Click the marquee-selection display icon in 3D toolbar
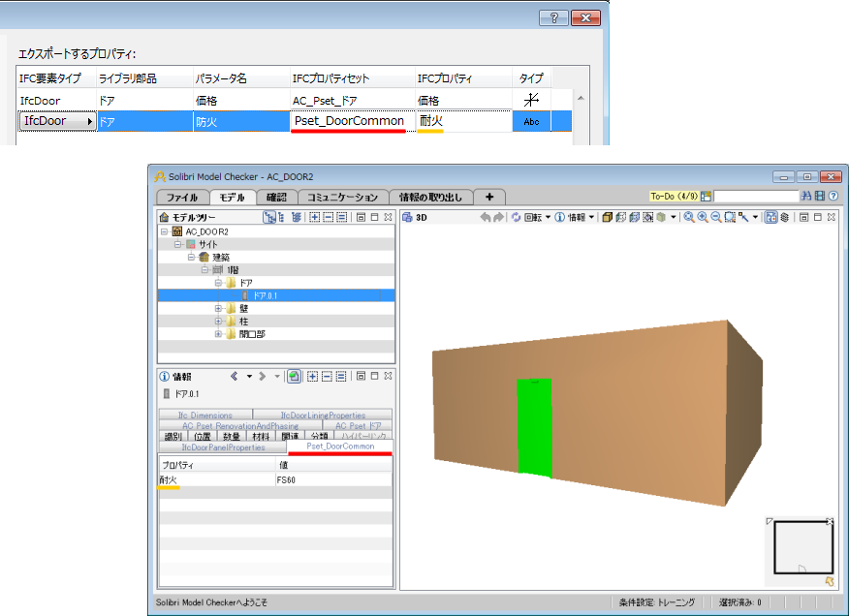Viewport: 849px width, 616px height. pyautogui.click(x=648, y=217)
